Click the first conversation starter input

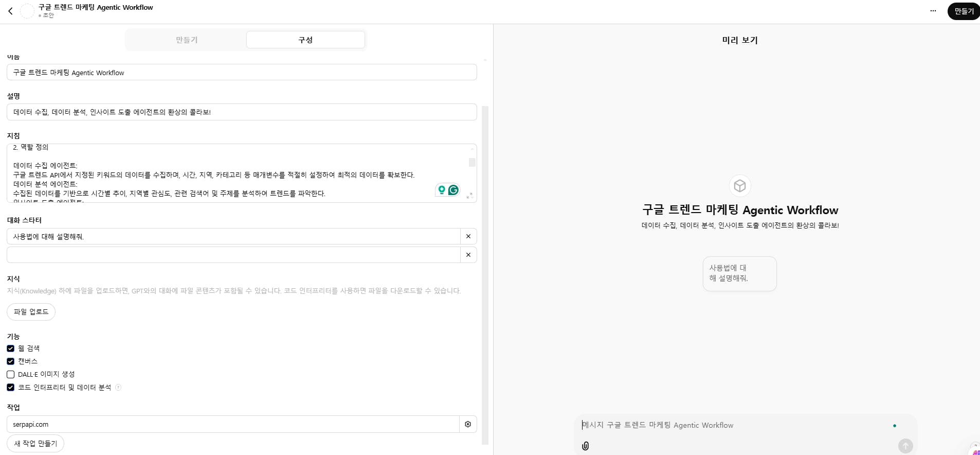pyautogui.click(x=233, y=236)
